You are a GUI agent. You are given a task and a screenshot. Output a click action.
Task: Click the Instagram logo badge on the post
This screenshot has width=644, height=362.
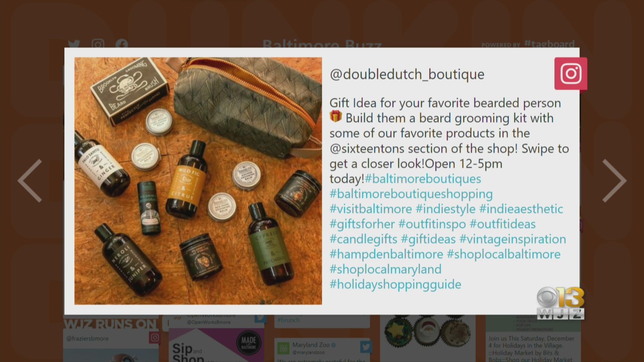click(x=571, y=73)
